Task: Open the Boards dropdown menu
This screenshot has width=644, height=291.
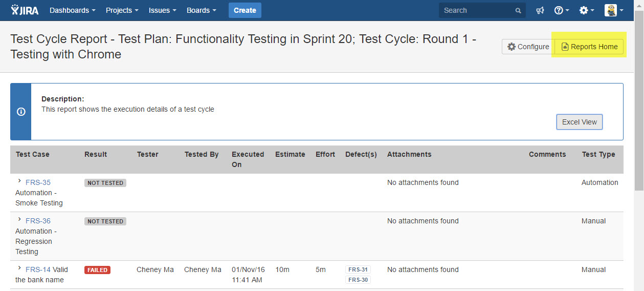Action: [201, 10]
